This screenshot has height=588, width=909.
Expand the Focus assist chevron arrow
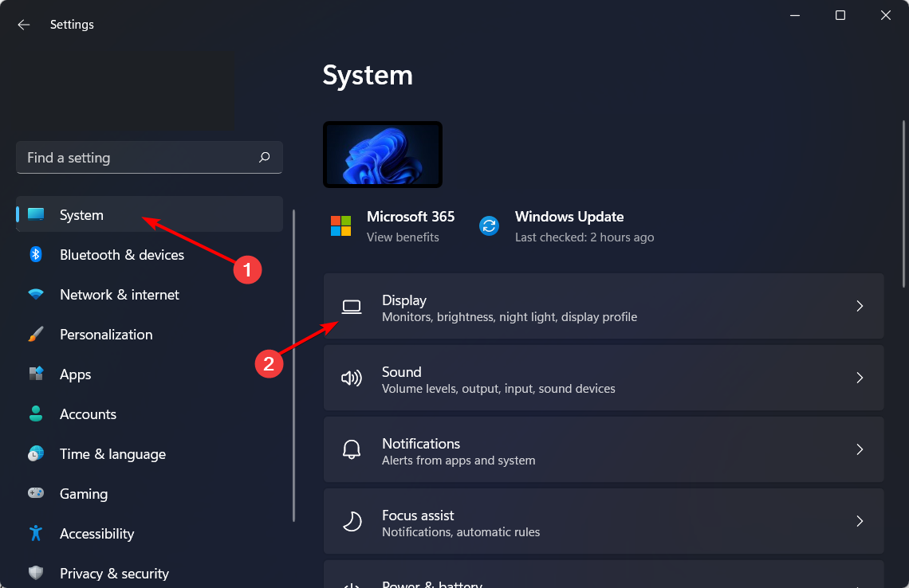(x=860, y=521)
